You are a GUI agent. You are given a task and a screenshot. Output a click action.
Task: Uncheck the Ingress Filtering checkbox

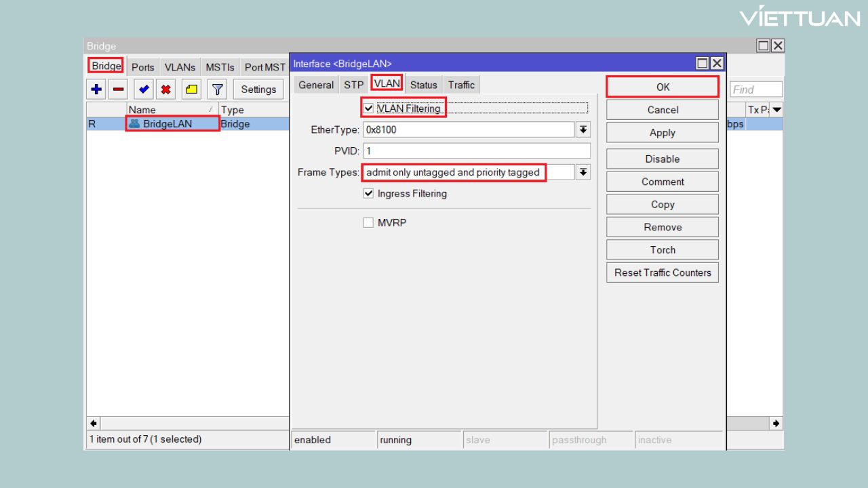point(369,193)
